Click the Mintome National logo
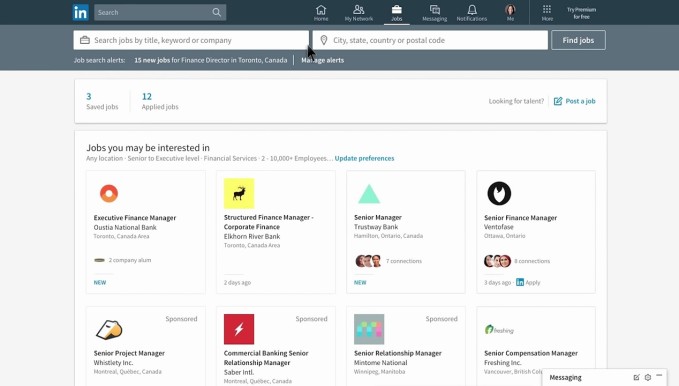 point(369,329)
